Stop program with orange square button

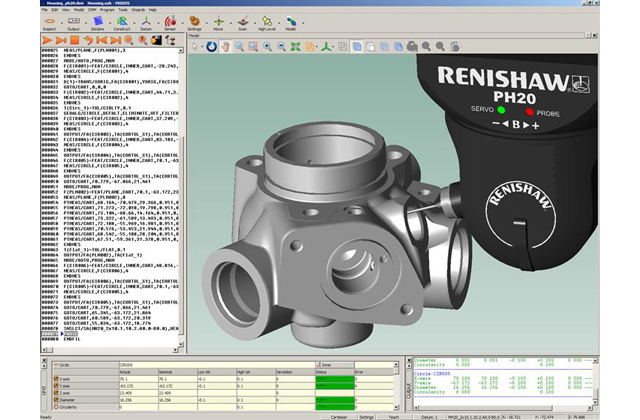(x=74, y=40)
